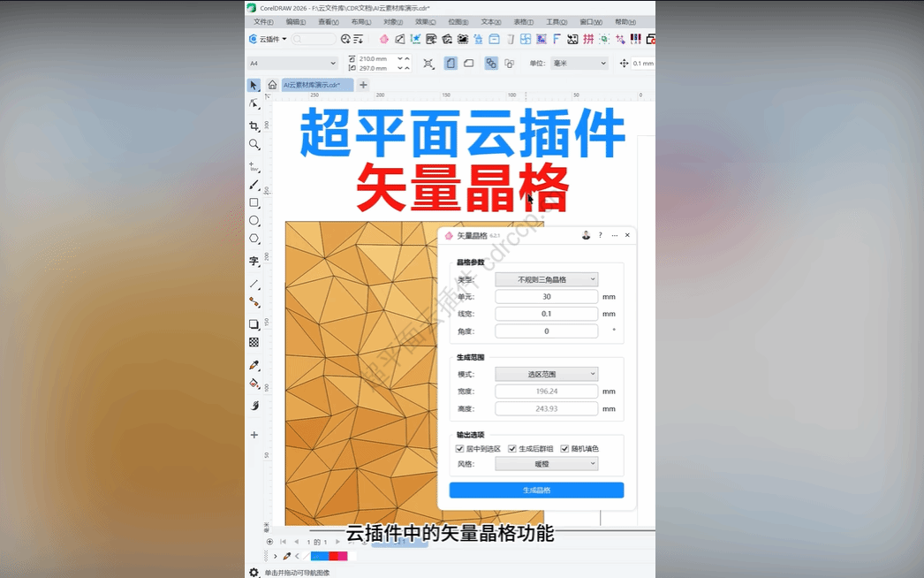
Task: Add a page with the navigator plus button
Action: tap(270, 542)
